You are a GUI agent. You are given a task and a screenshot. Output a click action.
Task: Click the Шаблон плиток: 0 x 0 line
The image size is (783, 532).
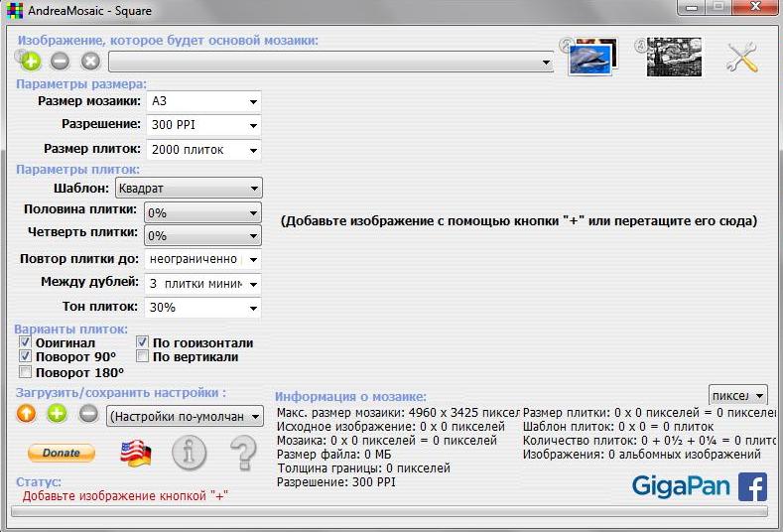618,427
